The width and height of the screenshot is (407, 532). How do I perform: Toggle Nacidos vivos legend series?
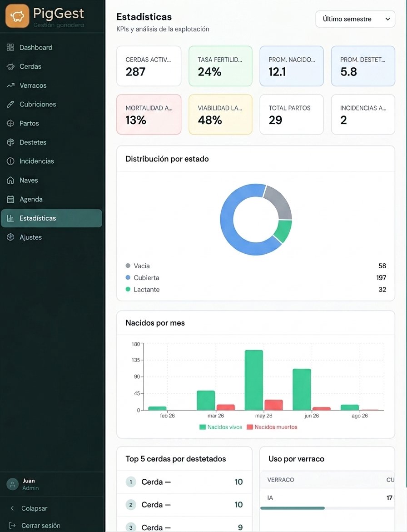221,427
